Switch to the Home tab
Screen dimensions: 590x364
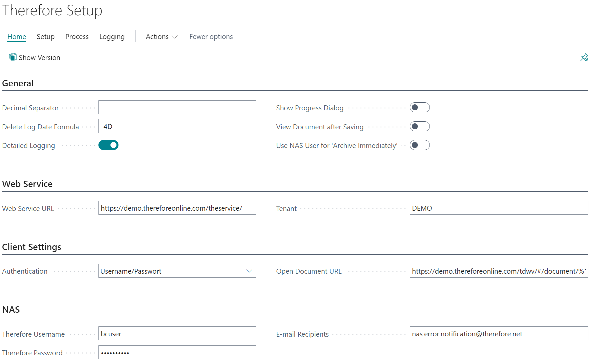pos(17,37)
